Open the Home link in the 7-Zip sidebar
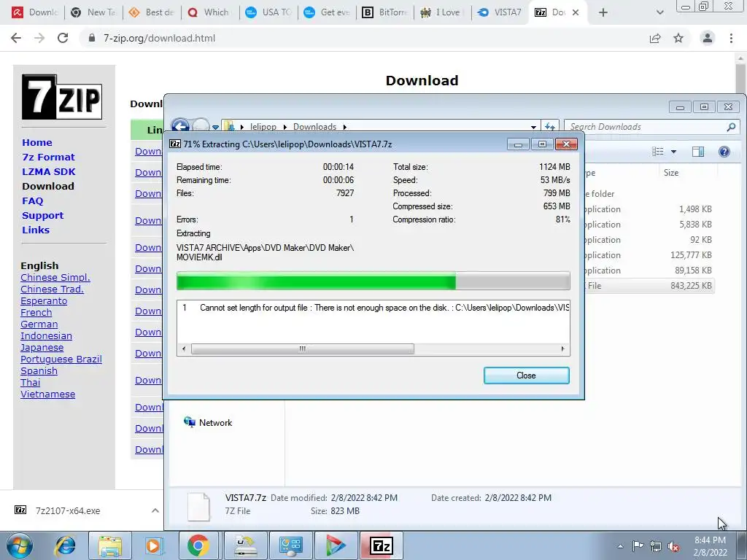This screenshot has width=747, height=560. (x=37, y=142)
